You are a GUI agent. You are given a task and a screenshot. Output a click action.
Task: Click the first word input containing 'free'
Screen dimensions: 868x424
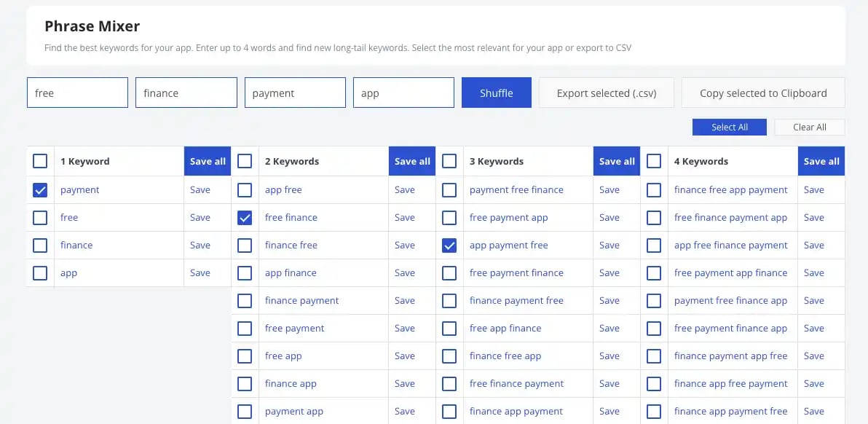[x=77, y=93]
